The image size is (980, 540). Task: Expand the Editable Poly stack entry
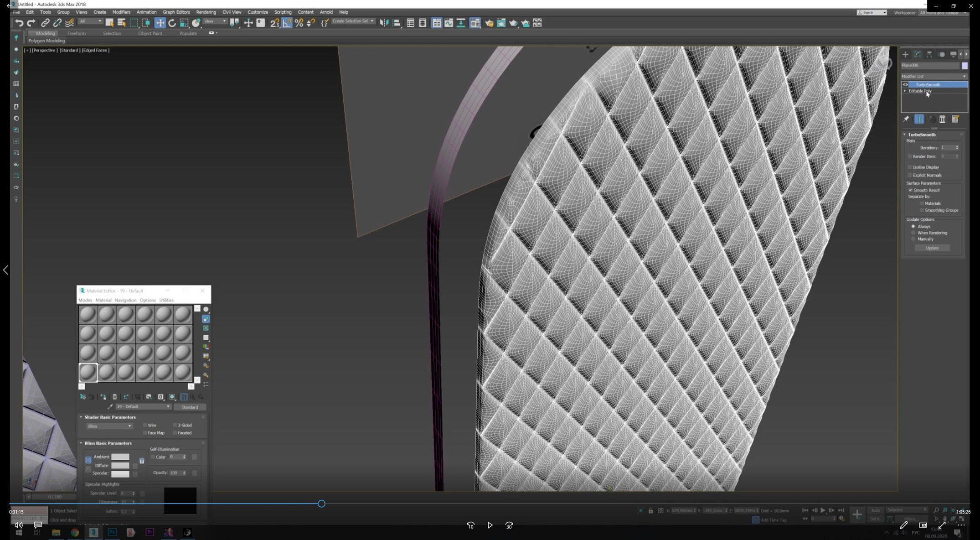905,91
